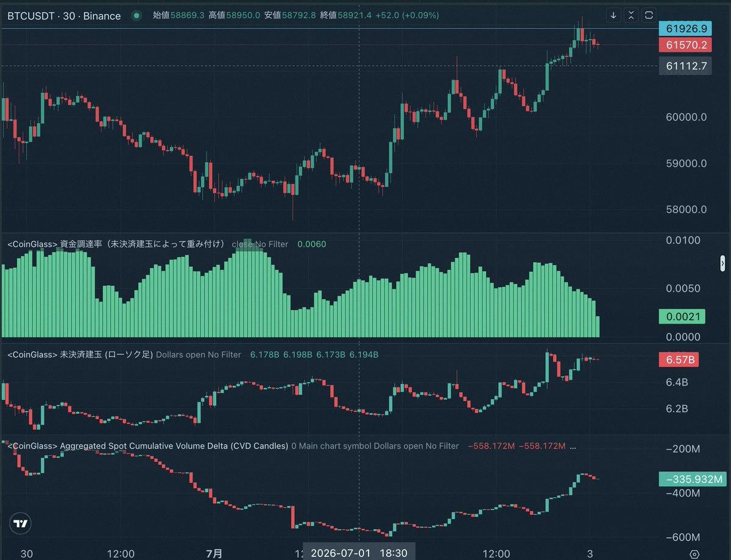Click the move pane down arrow icon
This screenshot has height=560, width=731.
pos(613,15)
